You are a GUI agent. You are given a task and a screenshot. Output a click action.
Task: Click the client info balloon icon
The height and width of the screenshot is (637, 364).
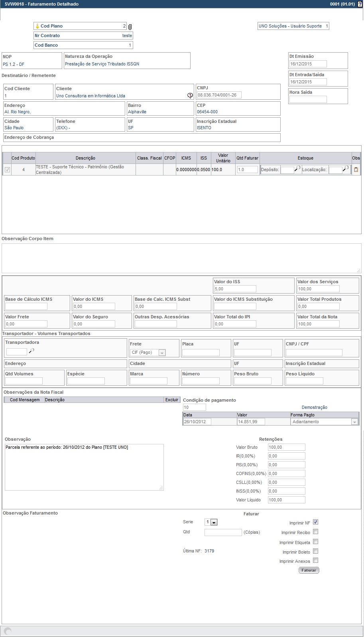tap(190, 96)
